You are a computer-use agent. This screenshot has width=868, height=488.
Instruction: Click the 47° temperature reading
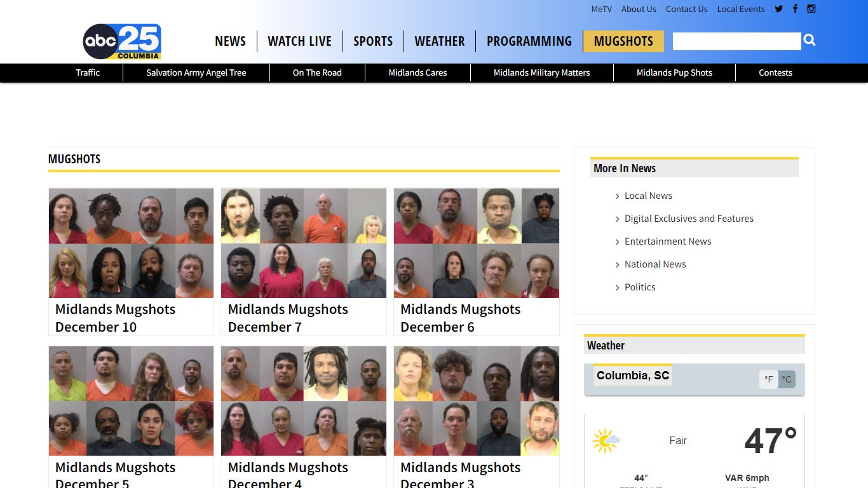pyautogui.click(x=770, y=441)
